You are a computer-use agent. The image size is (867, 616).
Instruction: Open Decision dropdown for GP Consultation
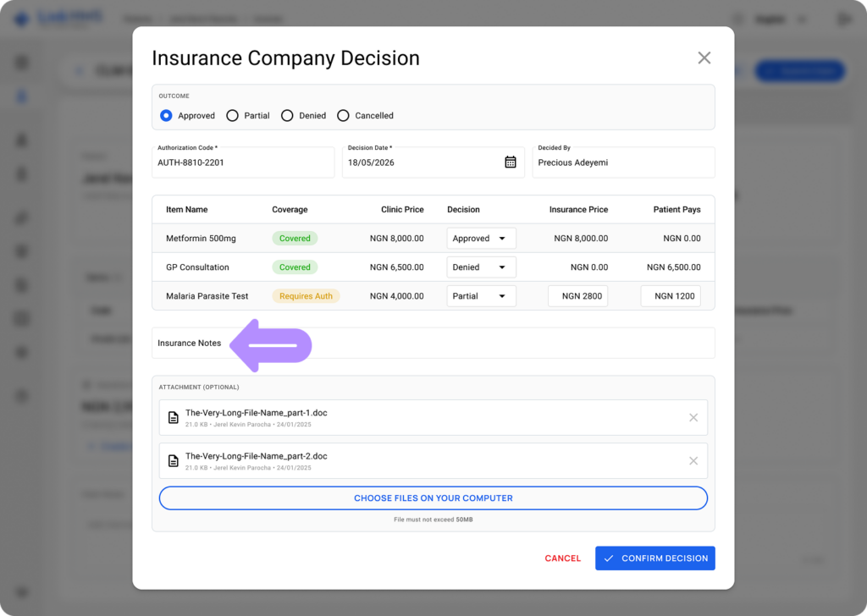coord(481,267)
